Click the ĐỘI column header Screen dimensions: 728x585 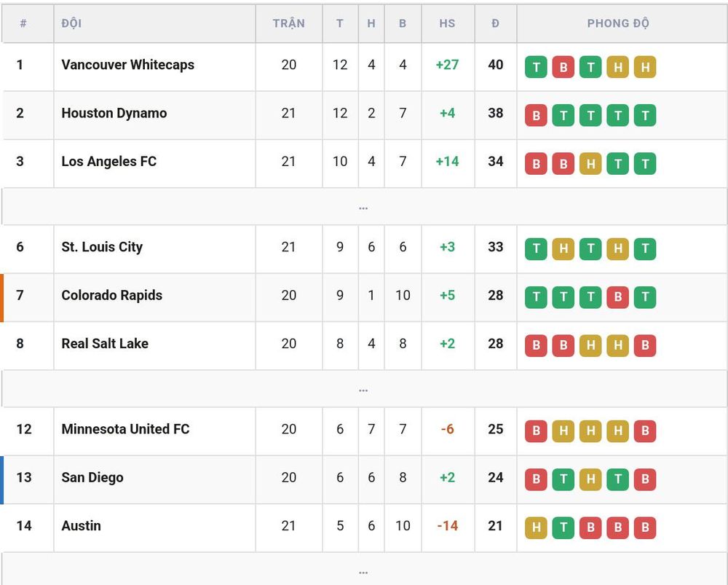71,23
